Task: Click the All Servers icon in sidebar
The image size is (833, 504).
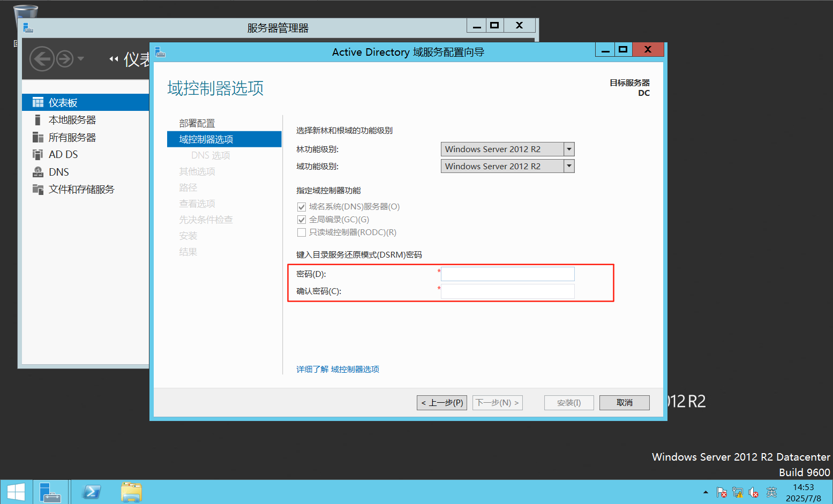Action: tap(38, 137)
